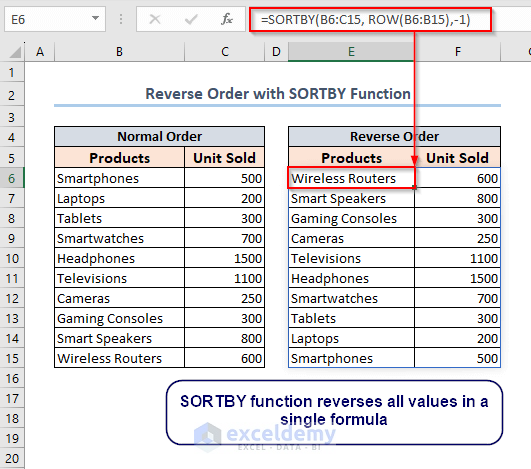Select column F header
This screenshot has height=469, width=531.
[458, 52]
